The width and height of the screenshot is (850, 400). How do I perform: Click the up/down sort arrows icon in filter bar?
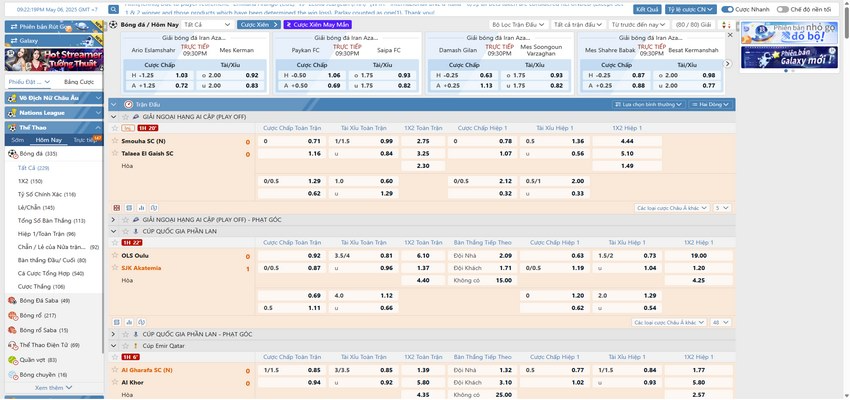(x=726, y=25)
